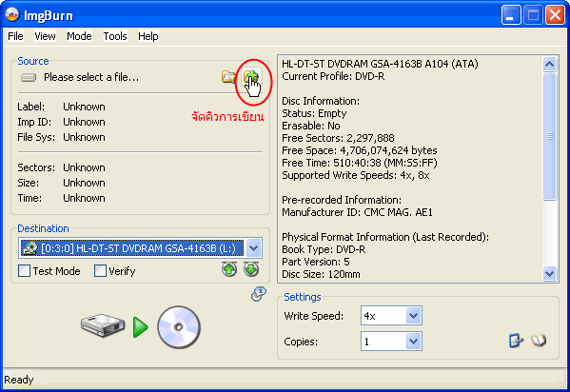Viewport: 570px width, 392px height.
Task: Click the pencil edit icon in Settings
Action: (516, 341)
